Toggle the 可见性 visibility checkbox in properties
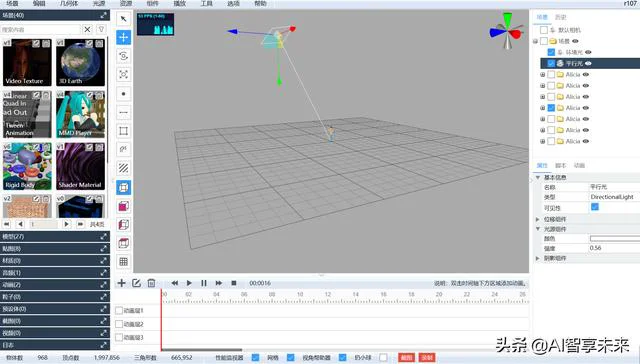Image resolution: width=640 pixels, height=364 pixels. [x=595, y=207]
